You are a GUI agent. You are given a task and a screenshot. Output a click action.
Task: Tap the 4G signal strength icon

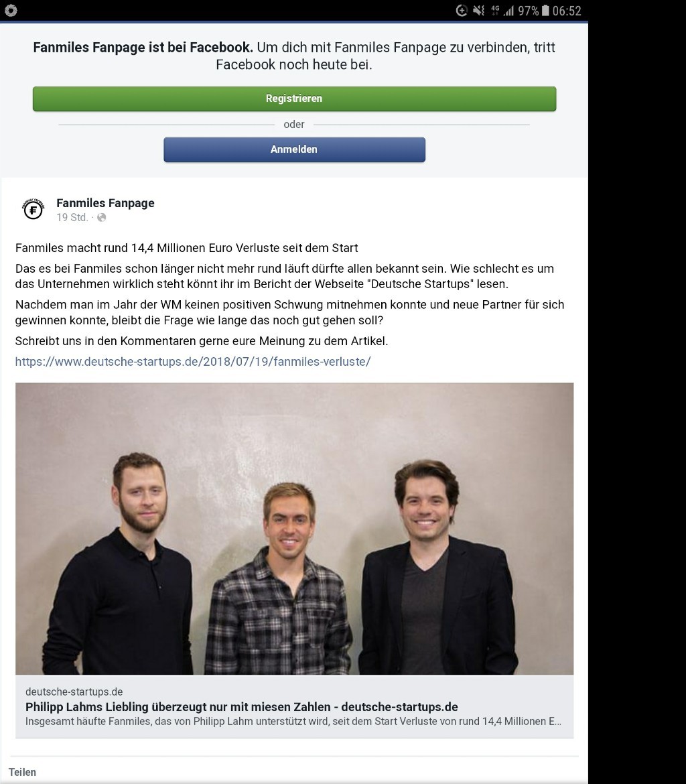(x=502, y=11)
